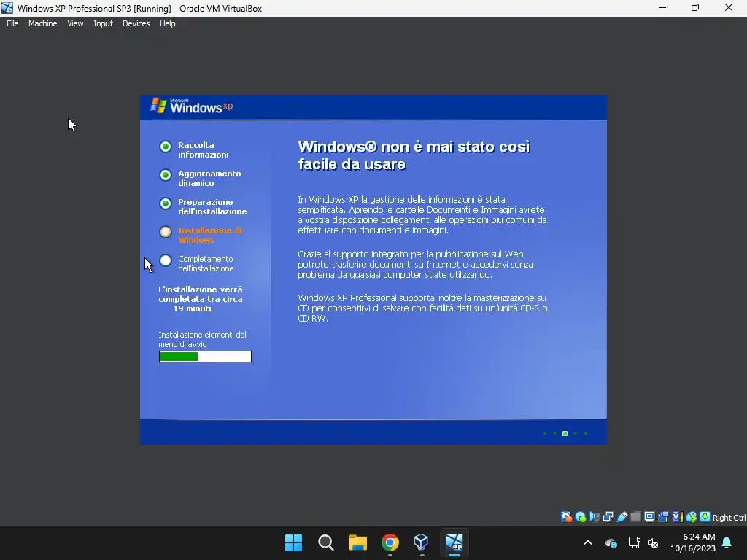Open the notification bell icon

727,542
